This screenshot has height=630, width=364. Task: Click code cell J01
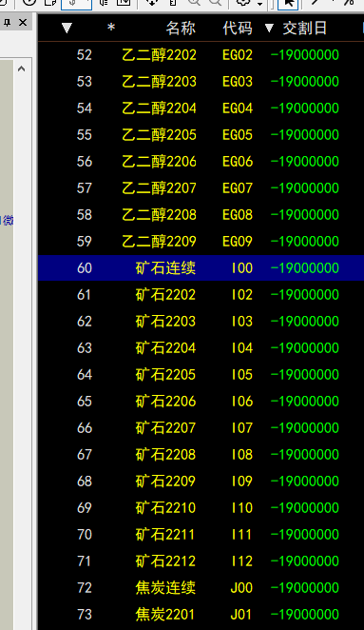(x=241, y=615)
